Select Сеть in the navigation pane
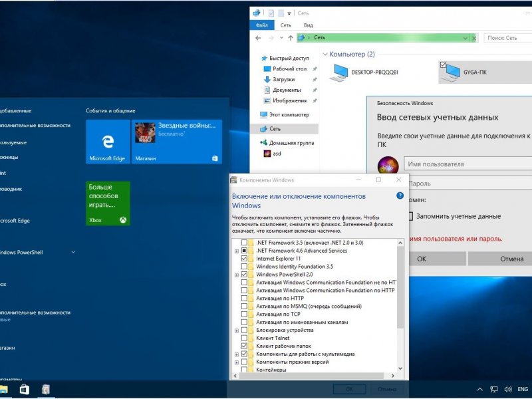Viewport: 532px width, 399px height. click(284, 129)
